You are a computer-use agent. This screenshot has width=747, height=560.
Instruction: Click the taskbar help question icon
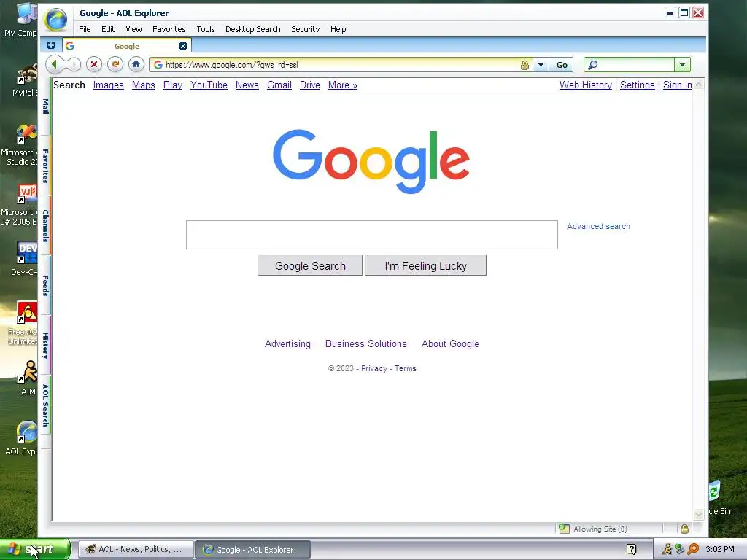(x=631, y=549)
